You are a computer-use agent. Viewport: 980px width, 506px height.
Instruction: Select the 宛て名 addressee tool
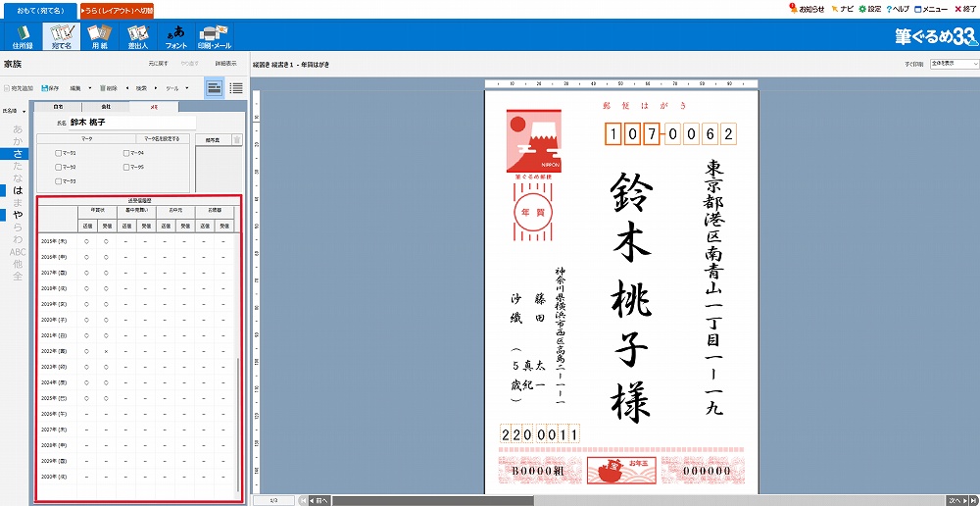click(60, 36)
